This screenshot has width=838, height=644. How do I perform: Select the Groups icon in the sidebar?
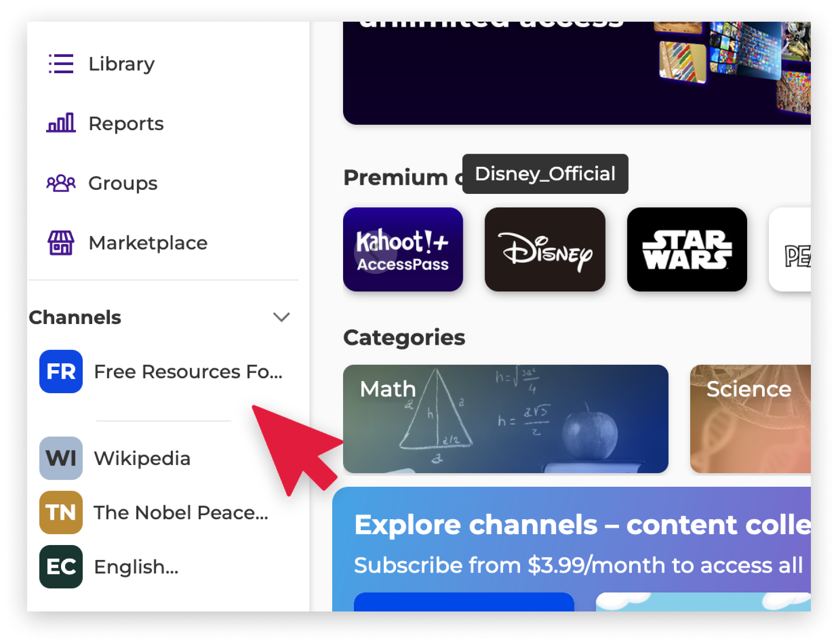(x=61, y=183)
